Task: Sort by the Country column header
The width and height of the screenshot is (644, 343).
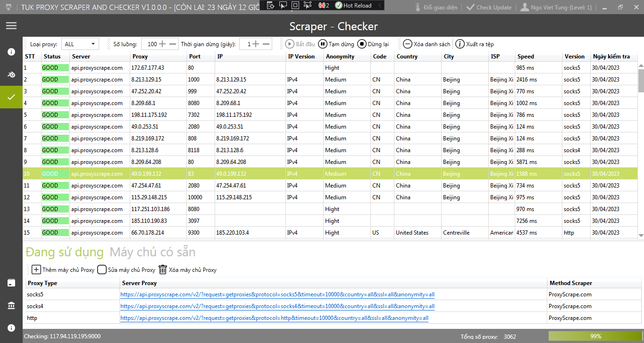Action: (x=418, y=56)
